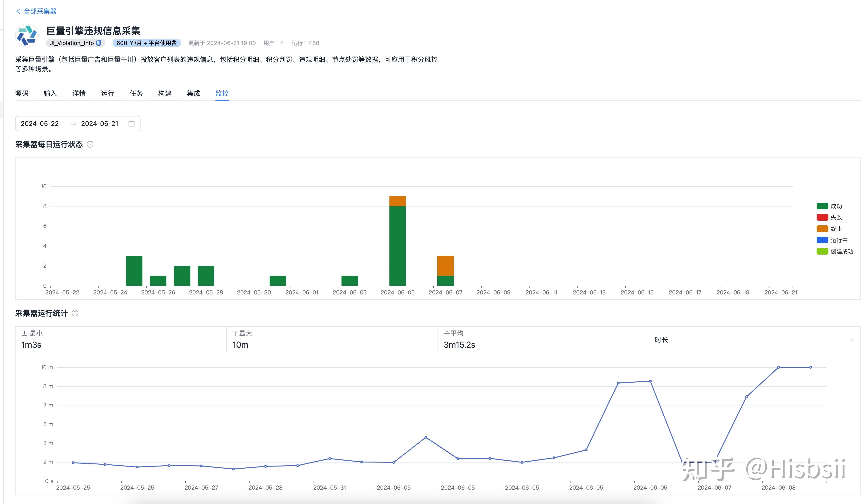The height and width of the screenshot is (504, 868).
Task: Click the end date 2024-06-21 field
Action: click(x=99, y=124)
